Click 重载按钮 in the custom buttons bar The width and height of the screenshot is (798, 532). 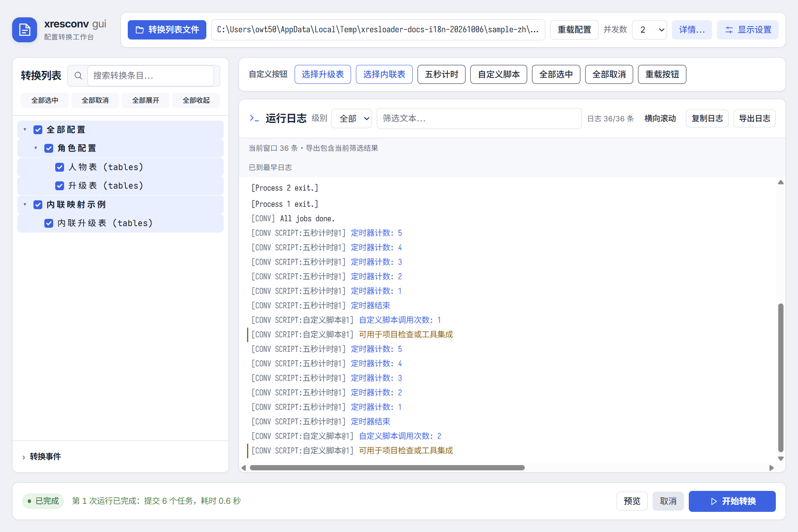click(662, 75)
